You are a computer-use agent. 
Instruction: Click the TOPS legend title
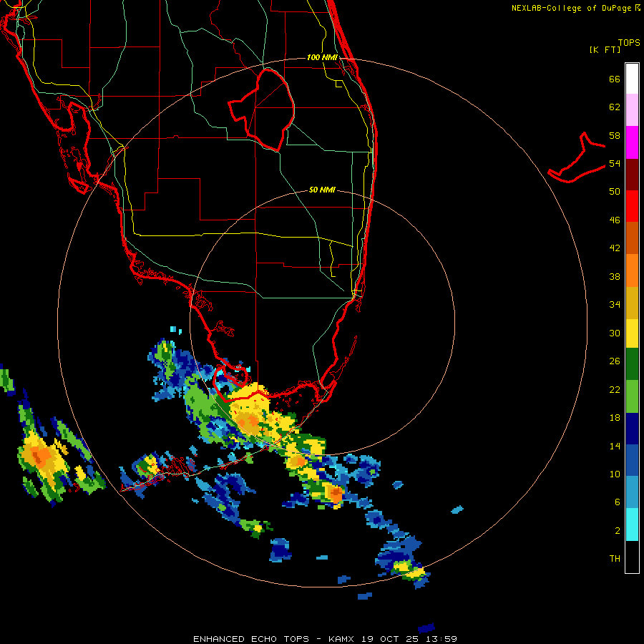coord(629,43)
